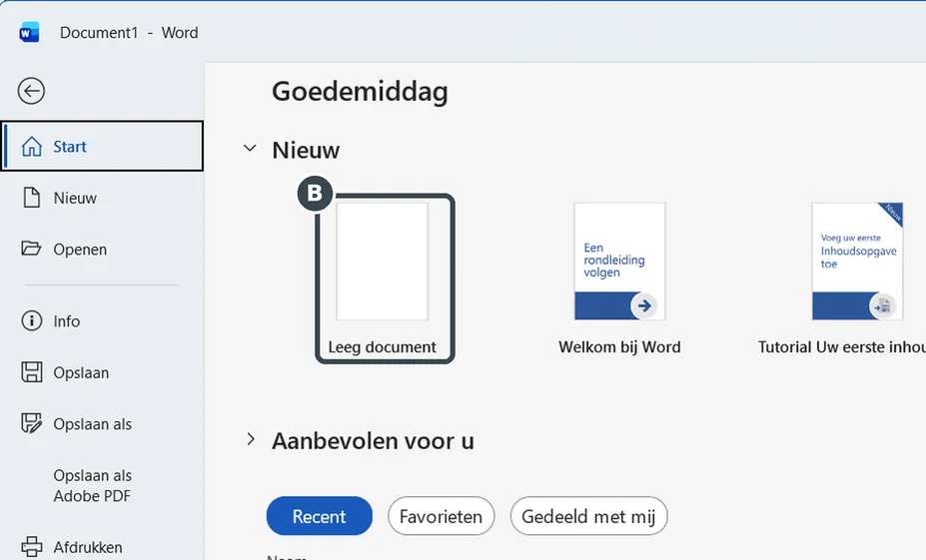This screenshot has width=926, height=560.
Task: Switch to the Gedeeld met mij tab
Action: click(x=588, y=516)
